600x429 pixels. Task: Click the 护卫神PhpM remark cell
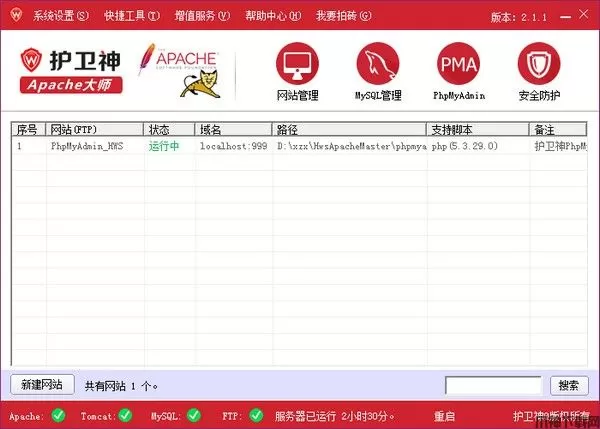pyautogui.click(x=560, y=146)
